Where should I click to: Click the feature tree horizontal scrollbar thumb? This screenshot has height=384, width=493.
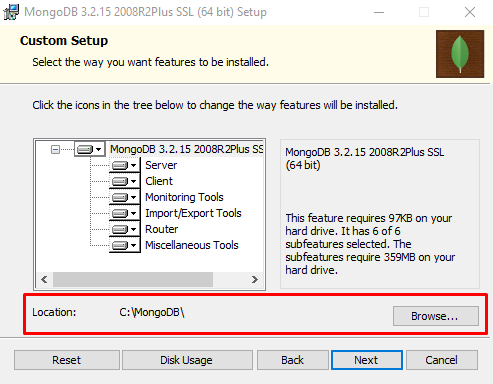(x=133, y=279)
